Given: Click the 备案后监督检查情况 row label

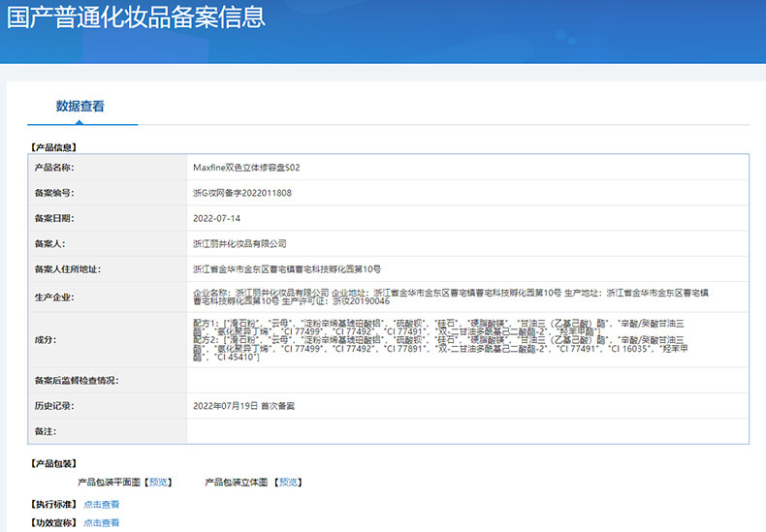Looking at the screenshot, I should pyautogui.click(x=77, y=380).
